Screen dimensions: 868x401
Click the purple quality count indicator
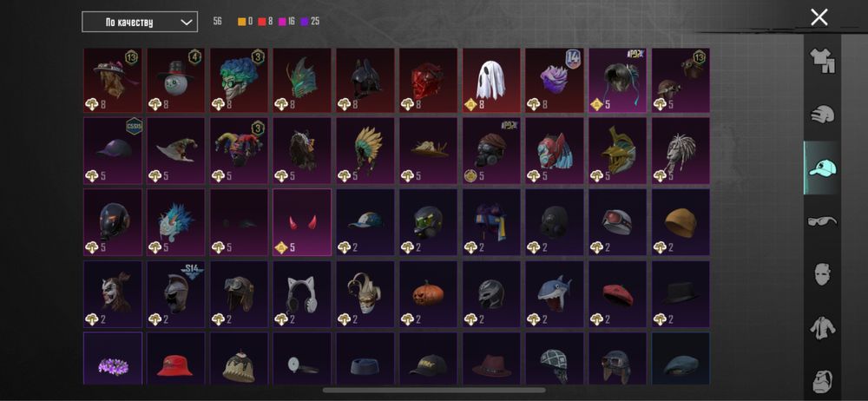tap(310, 22)
